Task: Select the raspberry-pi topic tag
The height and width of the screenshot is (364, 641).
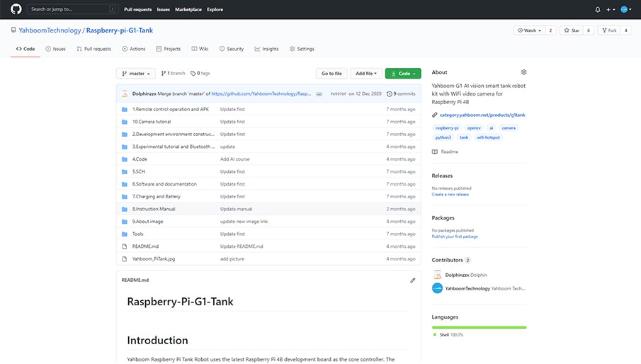Action: click(447, 128)
